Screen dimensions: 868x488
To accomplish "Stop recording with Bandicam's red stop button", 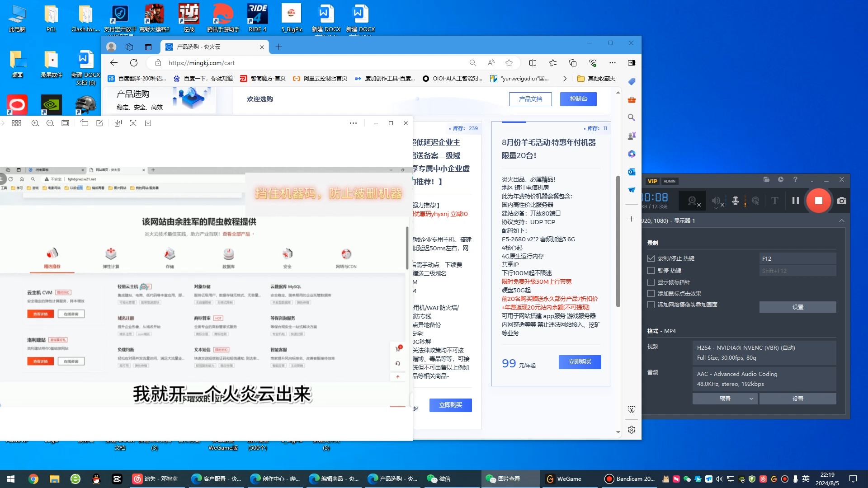I will coord(818,201).
